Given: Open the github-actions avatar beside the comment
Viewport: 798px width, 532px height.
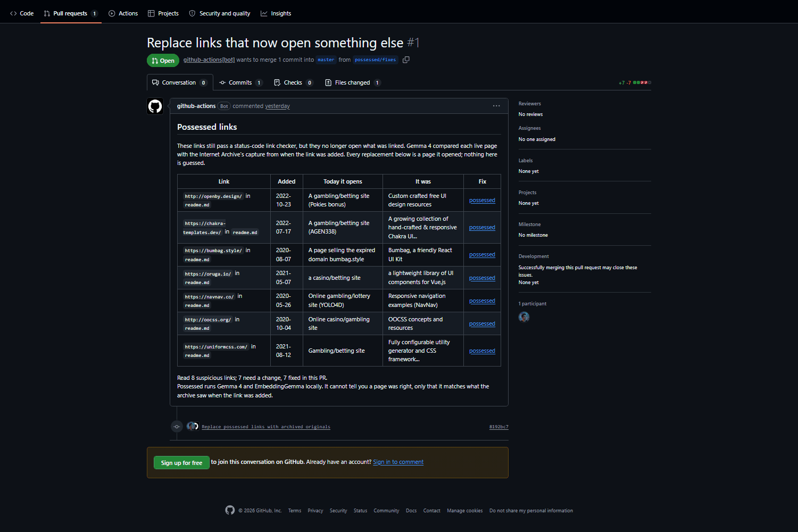Looking at the screenshot, I should tap(155, 106).
